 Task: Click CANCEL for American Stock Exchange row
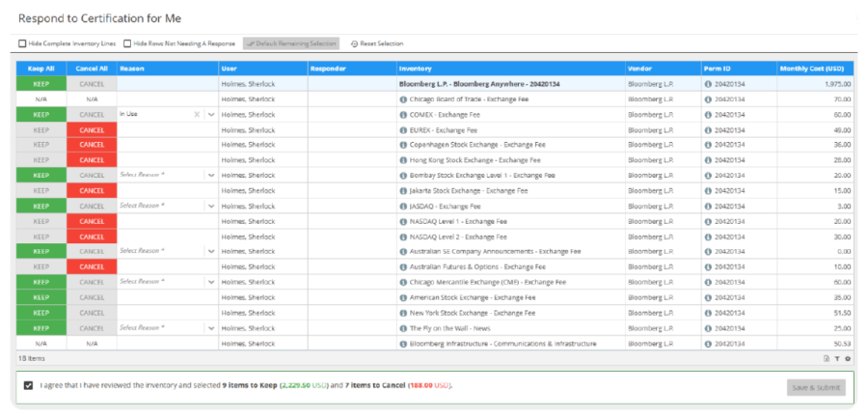[92, 297]
